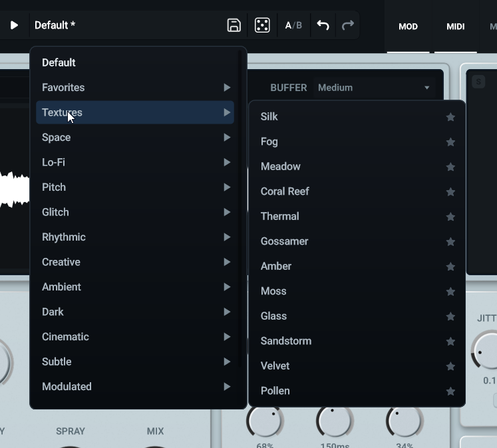The height and width of the screenshot is (448, 497).
Task: Open the Ambient preset category
Action: pos(135,287)
